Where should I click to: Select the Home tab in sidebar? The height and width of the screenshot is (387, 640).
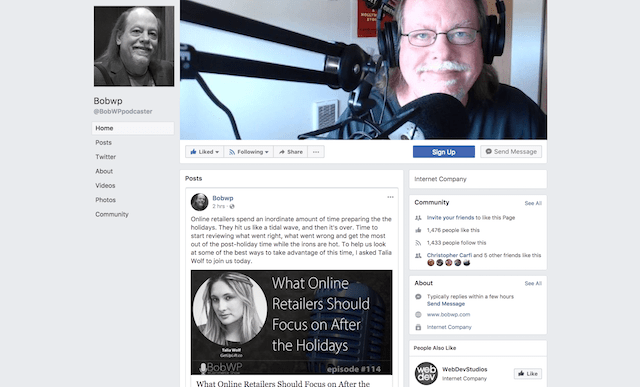point(133,128)
